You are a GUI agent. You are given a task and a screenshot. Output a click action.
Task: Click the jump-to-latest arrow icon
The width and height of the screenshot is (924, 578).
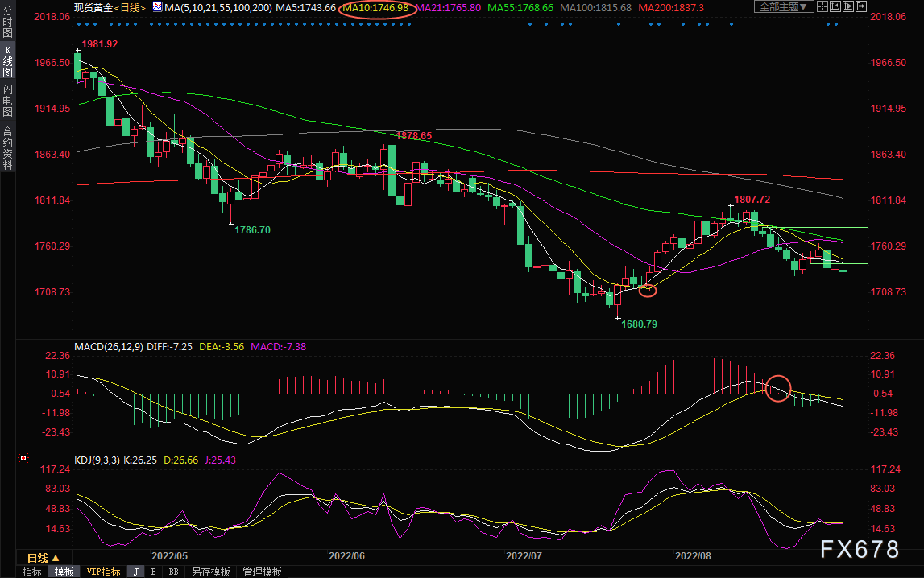coord(862,7)
